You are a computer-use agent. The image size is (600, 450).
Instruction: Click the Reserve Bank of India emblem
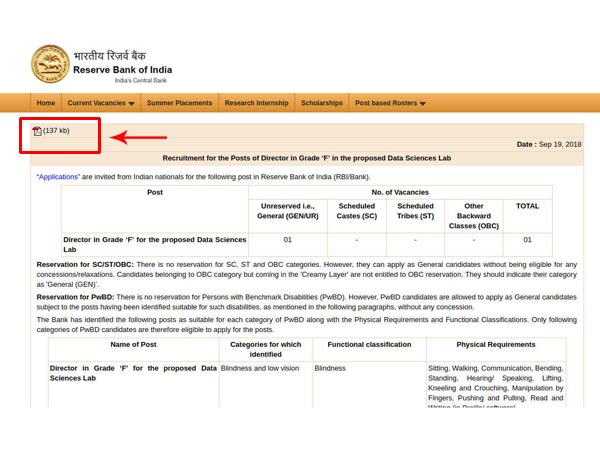point(50,64)
